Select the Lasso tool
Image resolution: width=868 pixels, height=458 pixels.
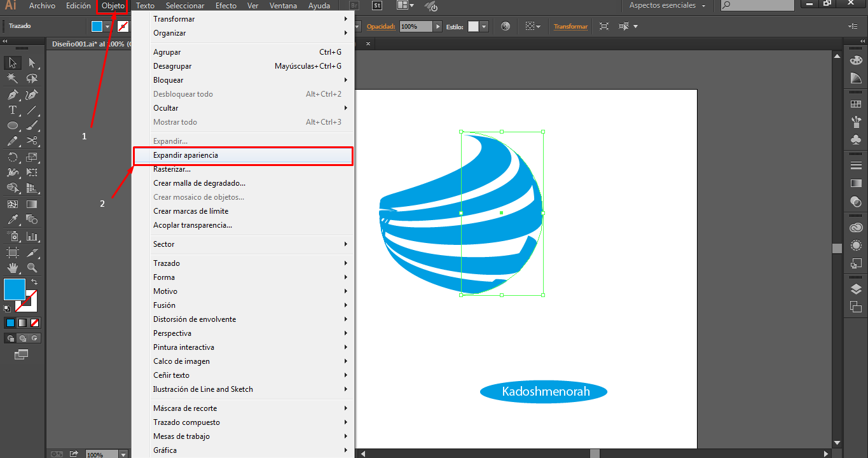[x=32, y=78]
